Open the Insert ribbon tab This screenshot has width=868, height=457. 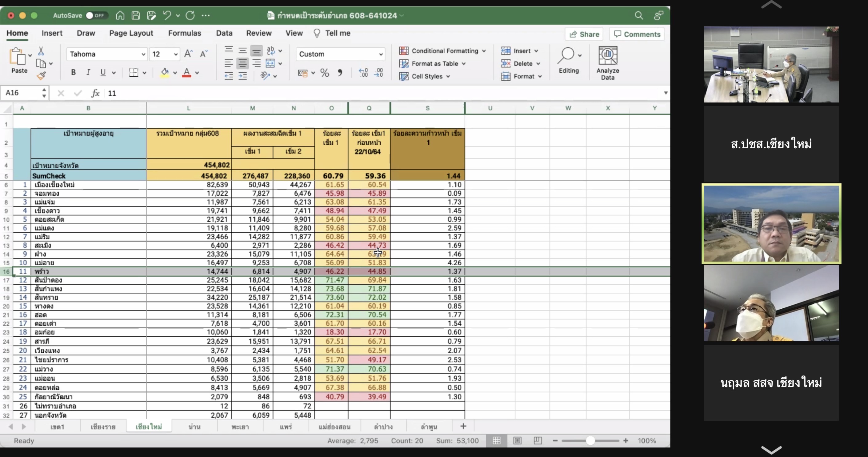coord(52,33)
